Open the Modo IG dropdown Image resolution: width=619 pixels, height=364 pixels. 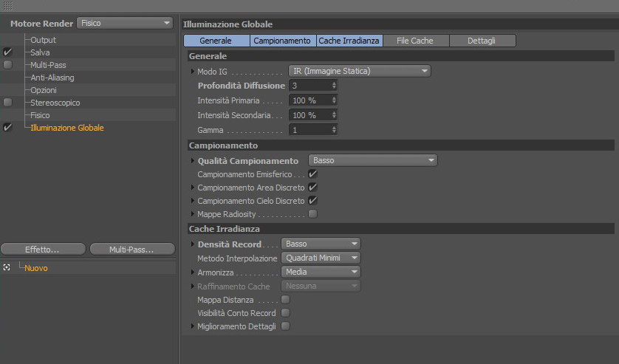click(x=359, y=71)
